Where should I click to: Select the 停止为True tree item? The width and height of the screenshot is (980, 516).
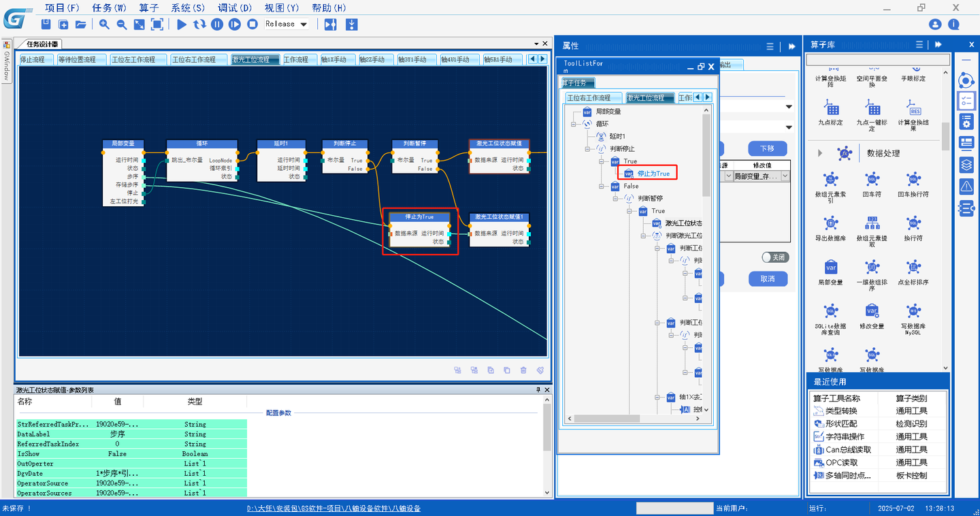(653, 174)
